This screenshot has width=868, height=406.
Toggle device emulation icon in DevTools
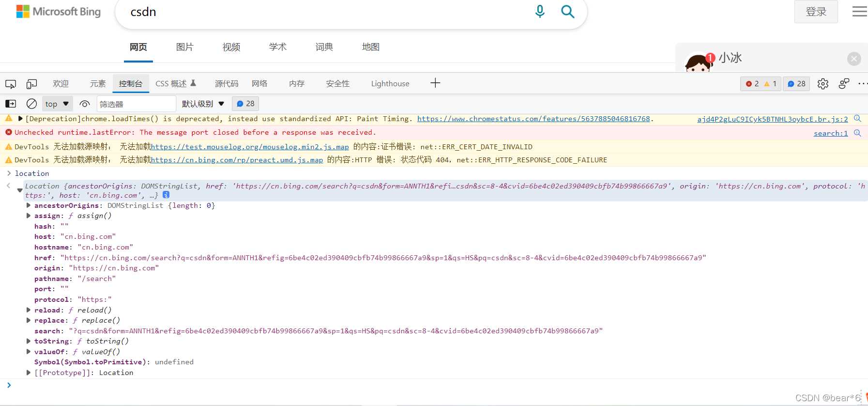(x=31, y=84)
